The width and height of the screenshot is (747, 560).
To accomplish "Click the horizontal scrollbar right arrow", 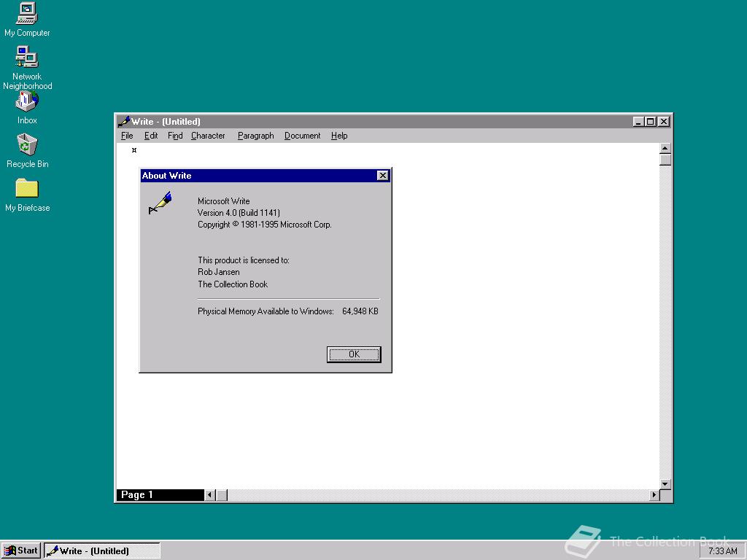I will click(x=654, y=495).
